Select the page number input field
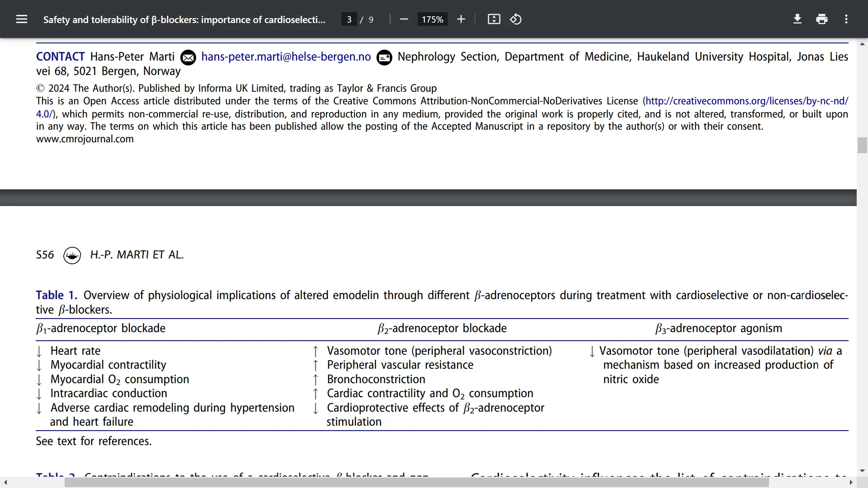 [x=349, y=19]
